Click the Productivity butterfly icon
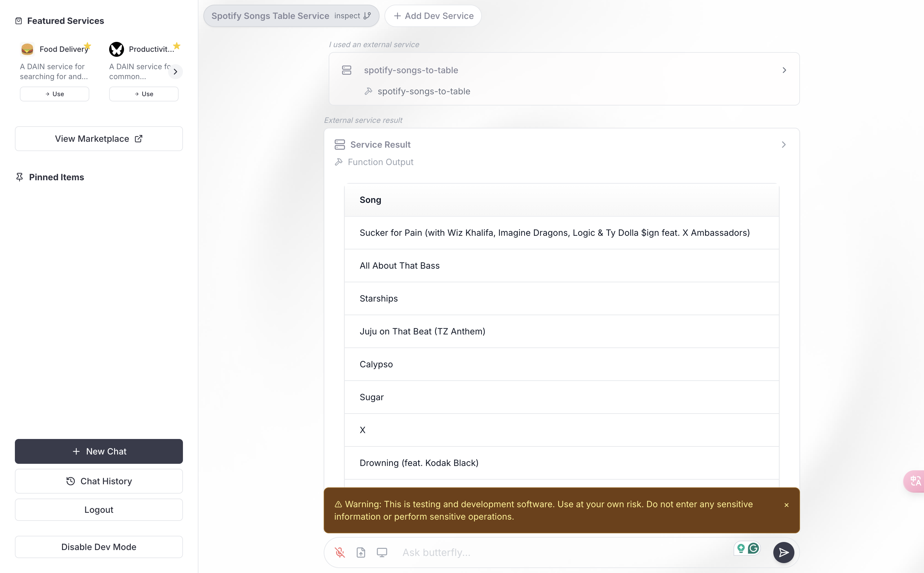This screenshot has height=573, width=924. pyautogui.click(x=117, y=49)
